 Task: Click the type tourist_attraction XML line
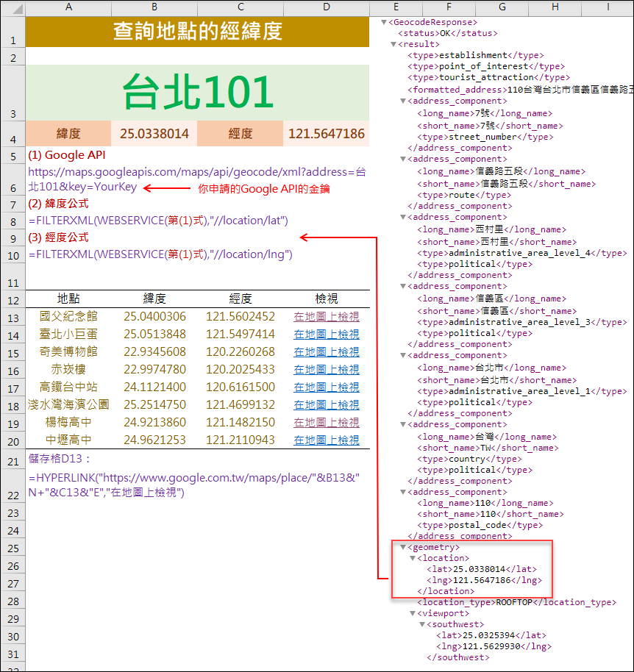click(x=488, y=78)
